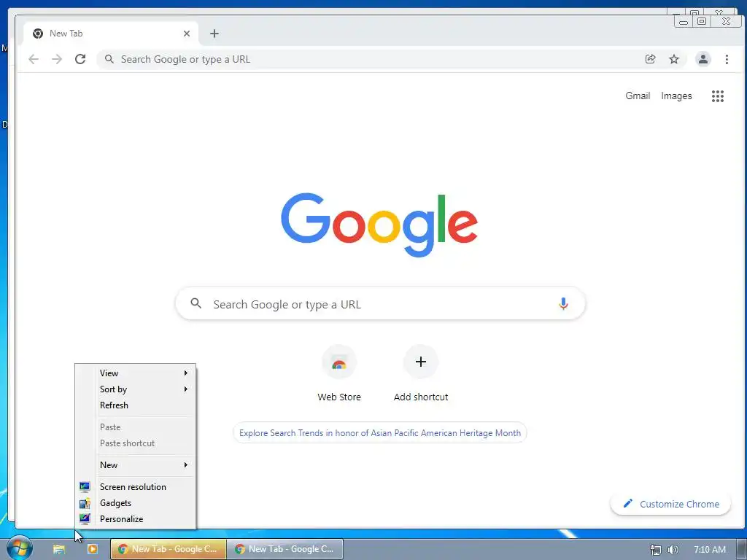The image size is (747, 560).
Task: Go back with the browser back arrow
Action: 34,59
